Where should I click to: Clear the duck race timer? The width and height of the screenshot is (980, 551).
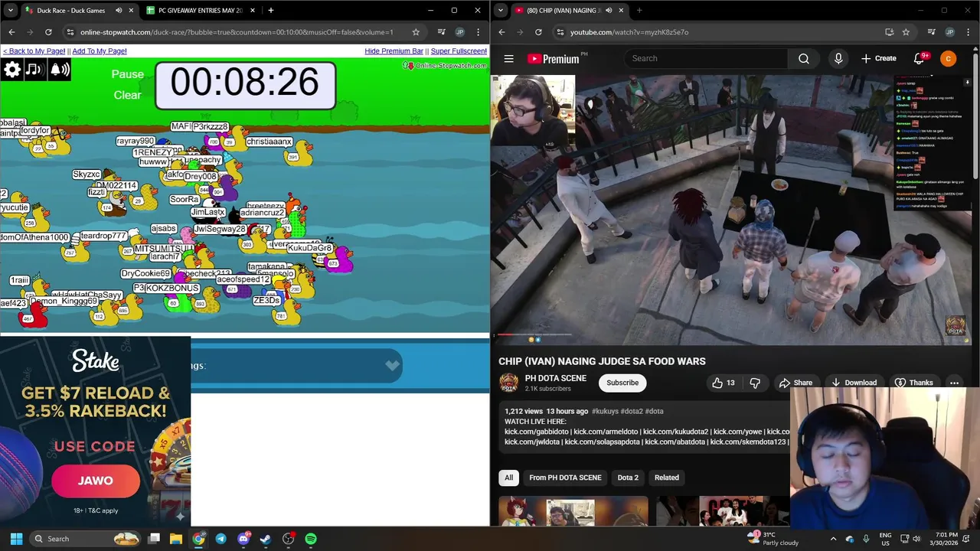pos(127,95)
